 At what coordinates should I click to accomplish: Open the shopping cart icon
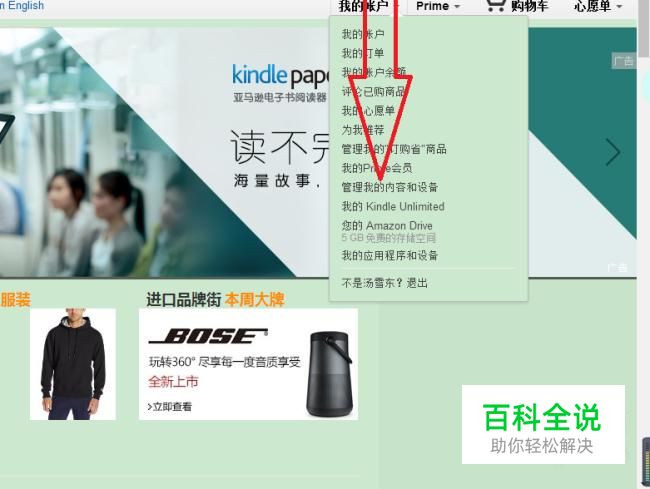point(496,5)
